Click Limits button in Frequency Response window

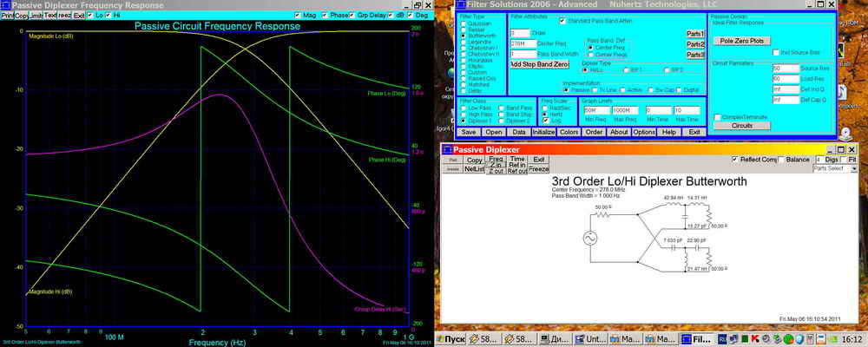(x=36, y=16)
